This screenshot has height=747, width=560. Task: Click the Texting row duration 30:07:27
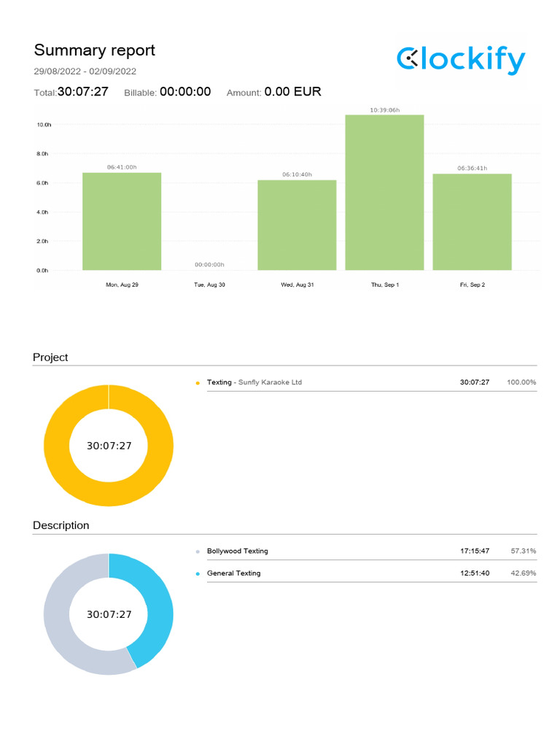click(x=475, y=382)
